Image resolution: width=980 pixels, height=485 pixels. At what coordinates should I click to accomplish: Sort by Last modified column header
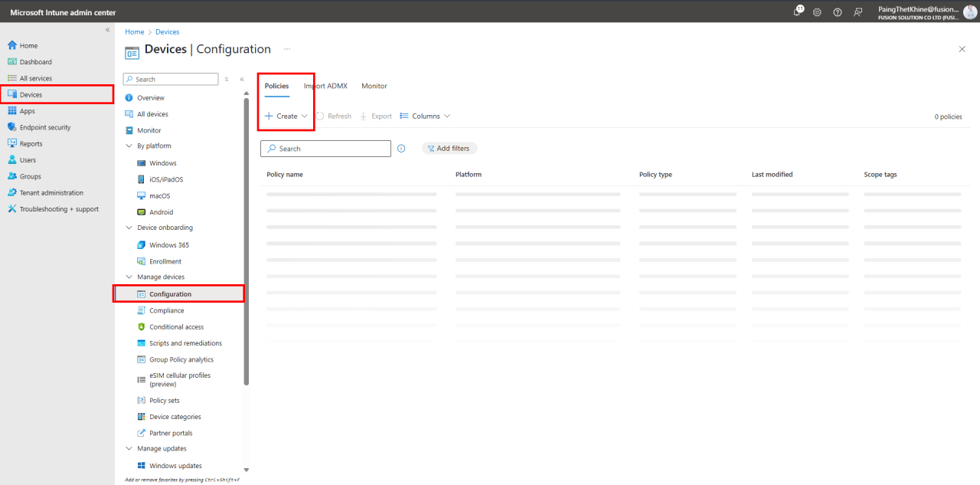(x=772, y=175)
